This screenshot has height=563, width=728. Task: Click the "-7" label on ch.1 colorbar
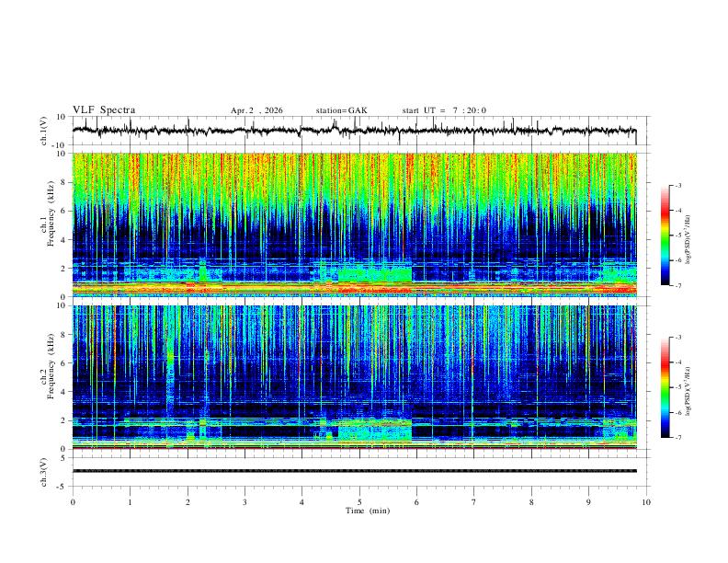pos(678,286)
